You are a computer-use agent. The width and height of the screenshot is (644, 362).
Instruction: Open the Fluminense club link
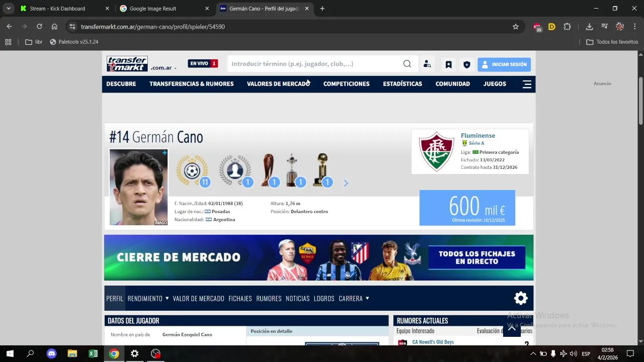pos(478,136)
